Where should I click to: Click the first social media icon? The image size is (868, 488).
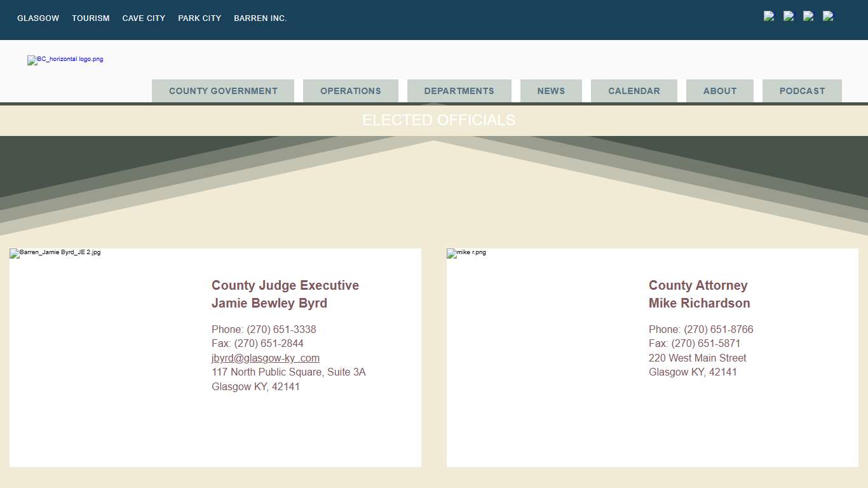769,16
